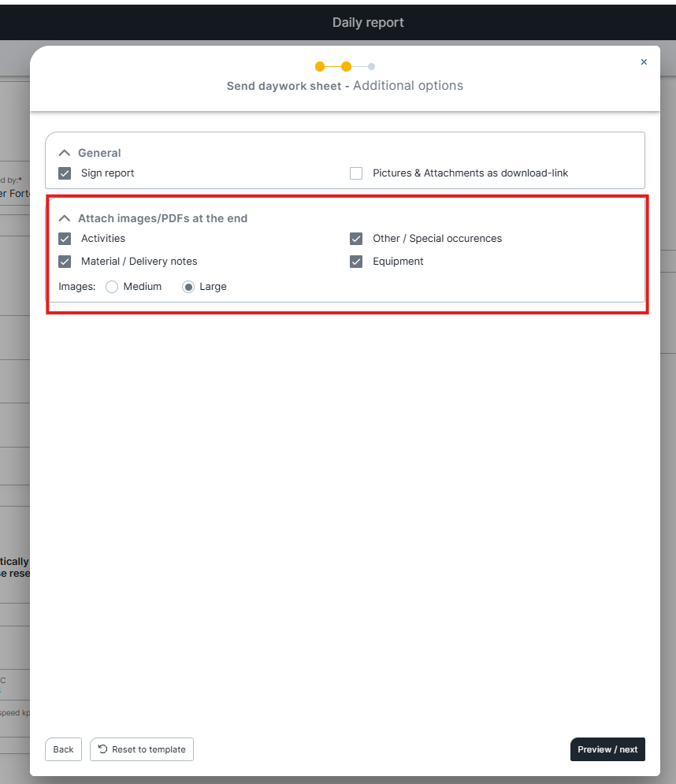Click the third grey step dot
The width and height of the screenshot is (676, 784).
point(372,66)
